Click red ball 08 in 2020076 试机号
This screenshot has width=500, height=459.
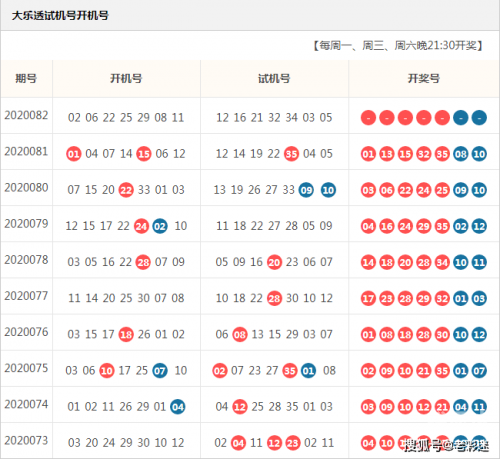240,334
